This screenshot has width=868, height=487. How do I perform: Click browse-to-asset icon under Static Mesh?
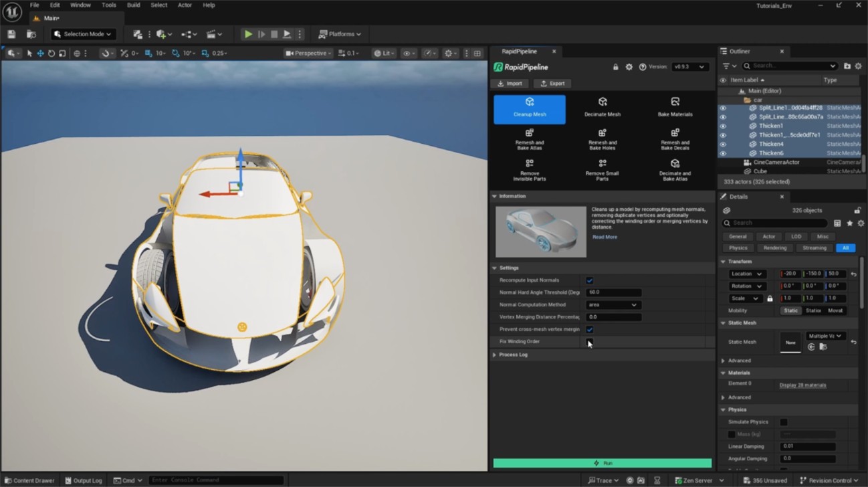tap(823, 347)
